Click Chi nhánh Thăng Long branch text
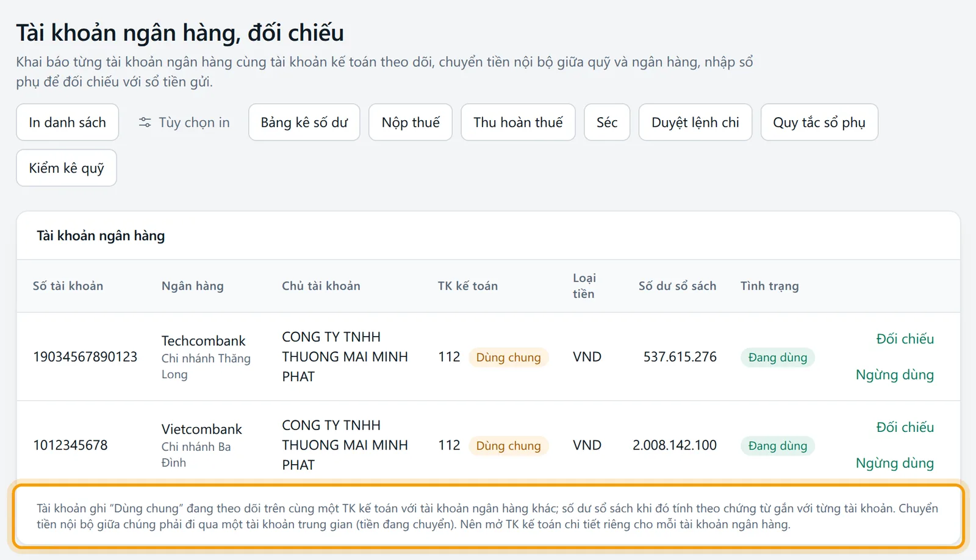The width and height of the screenshot is (976, 560). (206, 366)
